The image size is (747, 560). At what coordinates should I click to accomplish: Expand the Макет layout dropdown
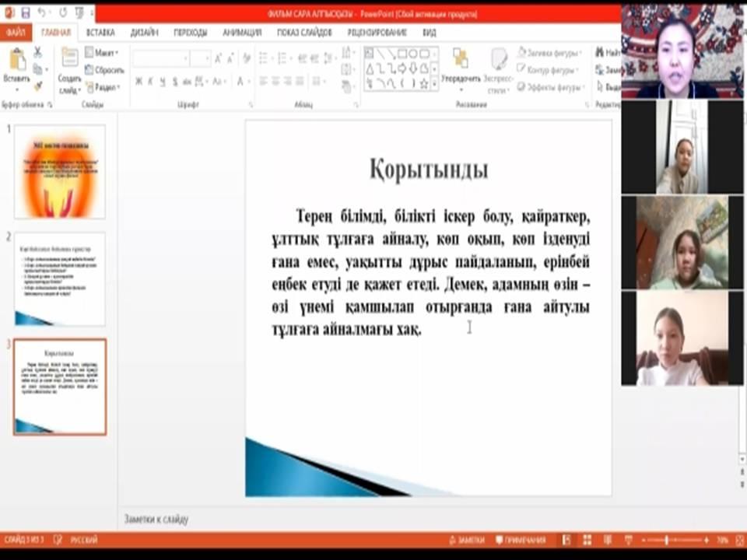(x=102, y=53)
